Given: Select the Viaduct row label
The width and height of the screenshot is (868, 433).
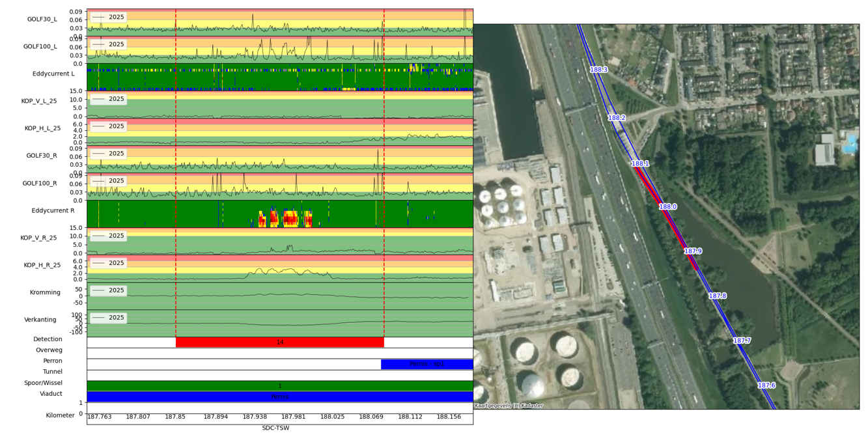Looking at the screenshot, I should [x=51, y=394].
